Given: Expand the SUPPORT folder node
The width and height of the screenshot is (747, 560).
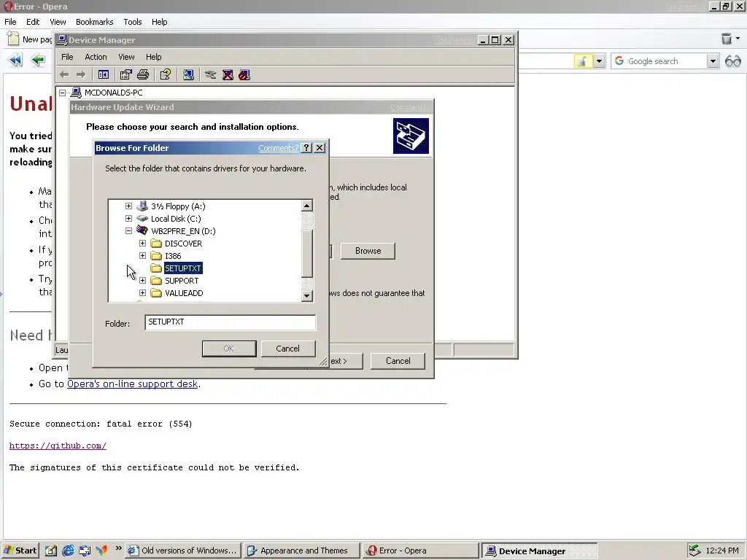Looking at the screenshot, I should coord(142,281).
